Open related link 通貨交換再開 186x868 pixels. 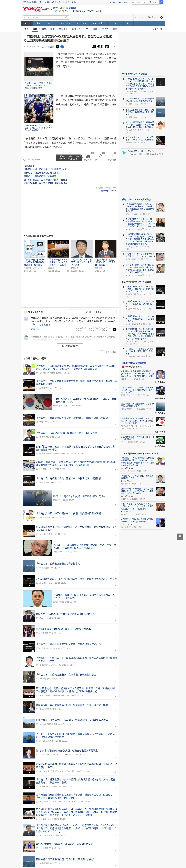[x=46, y=183]
